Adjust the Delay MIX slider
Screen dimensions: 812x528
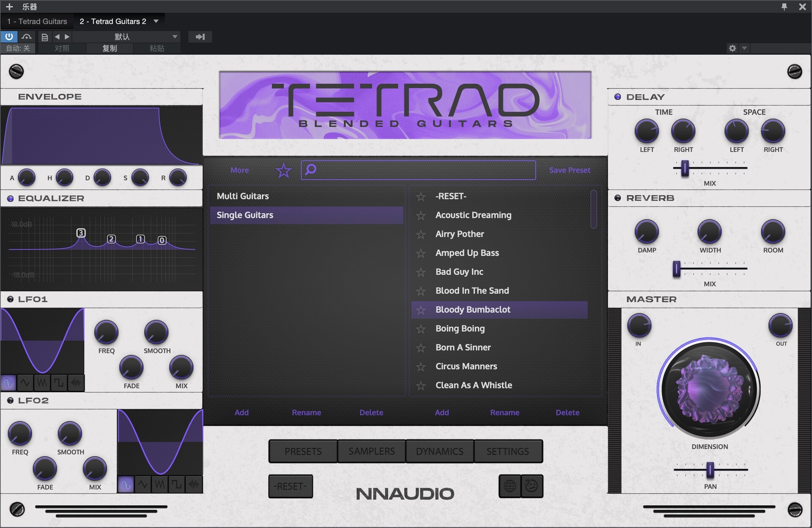click(x=685, y=168)
